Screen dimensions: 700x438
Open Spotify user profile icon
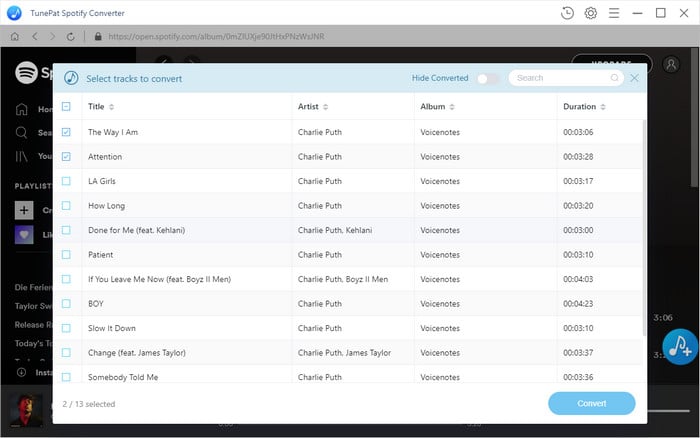671,65
